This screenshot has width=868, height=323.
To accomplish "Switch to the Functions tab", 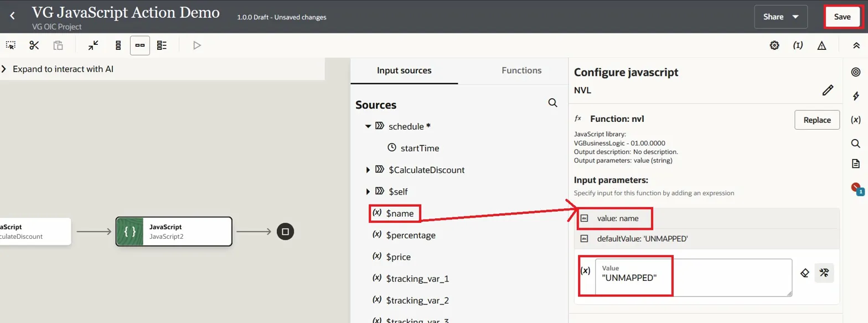I will (521, 70).
